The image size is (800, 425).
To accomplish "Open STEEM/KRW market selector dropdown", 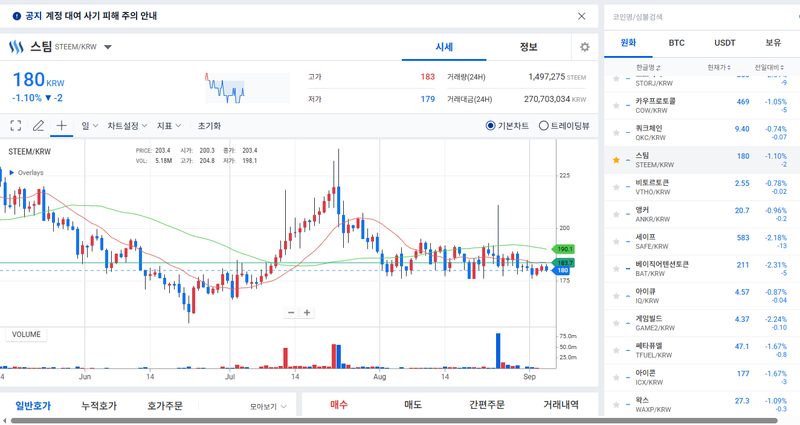I will (108, 47).
